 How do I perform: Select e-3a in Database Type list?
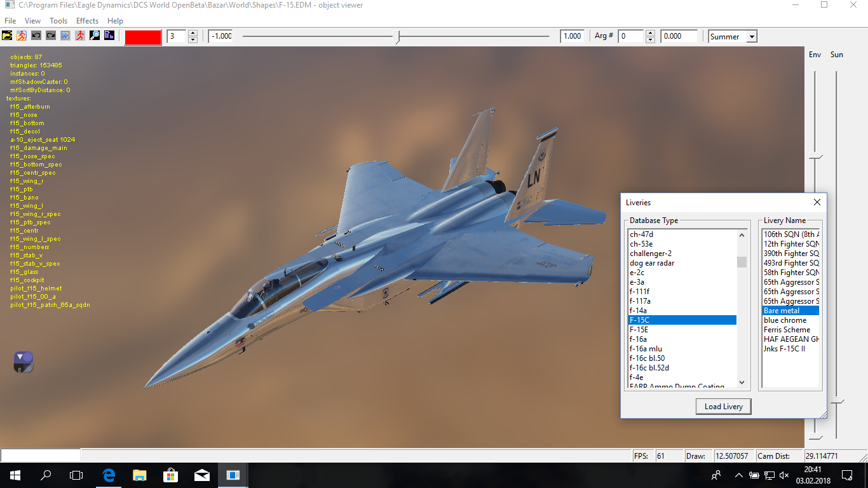pyautogui.click(x=682, y=282)
